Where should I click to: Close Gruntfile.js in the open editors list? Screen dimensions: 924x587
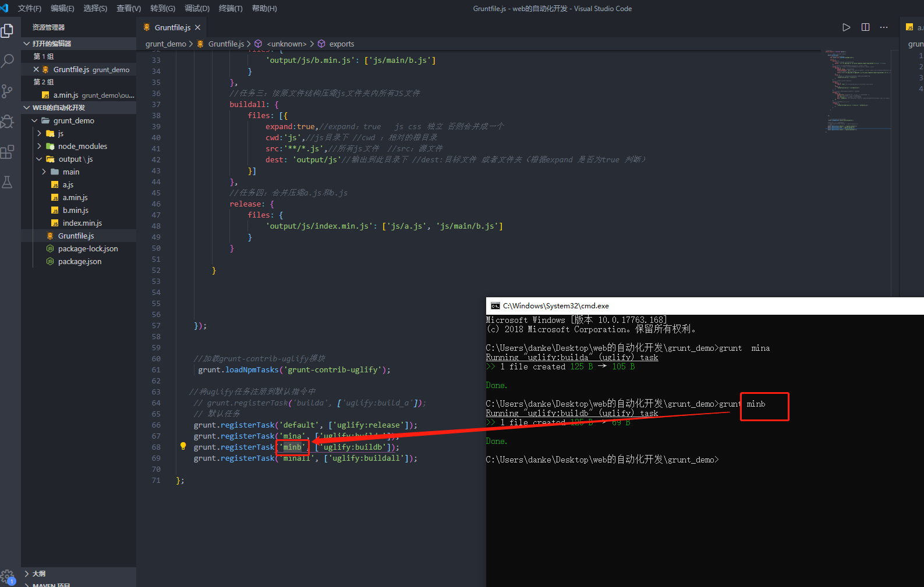[x=36, y=69]
